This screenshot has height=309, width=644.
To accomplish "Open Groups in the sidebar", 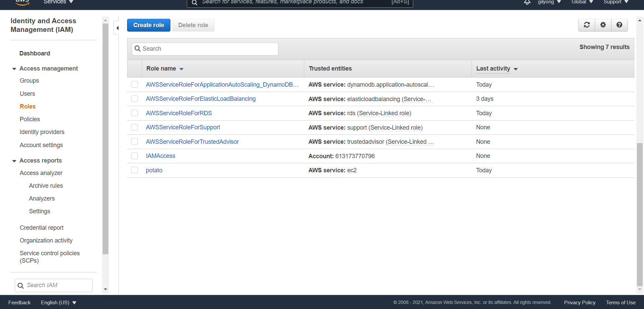I will pos(29,81).
